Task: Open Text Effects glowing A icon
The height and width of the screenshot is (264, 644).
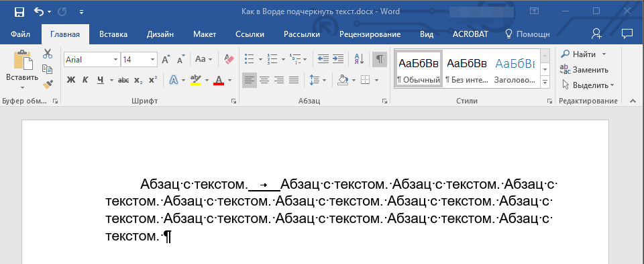Action: coord(173,80)
